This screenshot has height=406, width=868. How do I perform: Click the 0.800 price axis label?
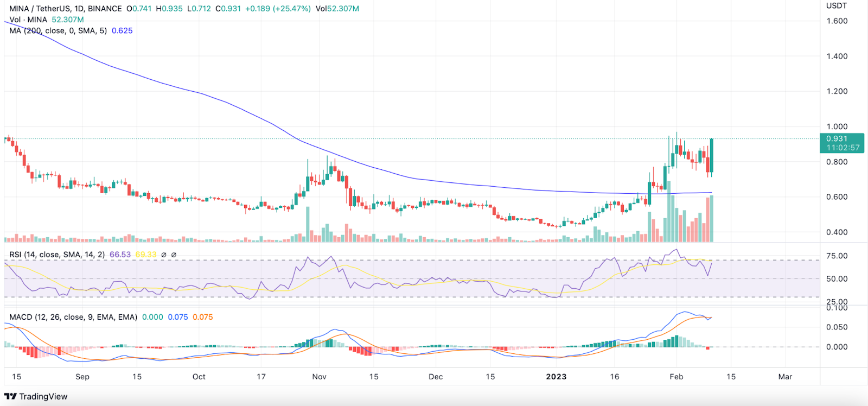coord(837,162)
